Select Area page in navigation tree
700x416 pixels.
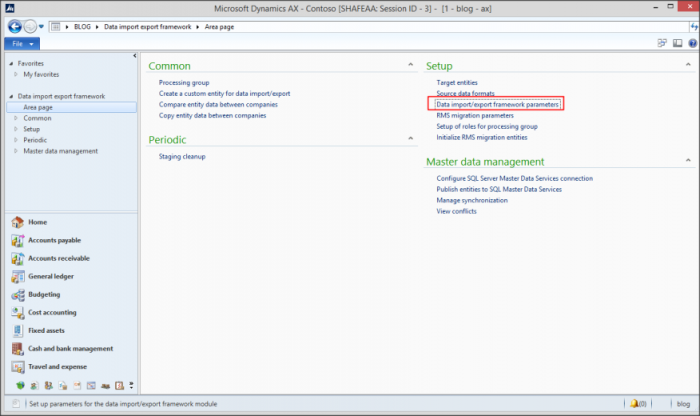pos(38,107)
